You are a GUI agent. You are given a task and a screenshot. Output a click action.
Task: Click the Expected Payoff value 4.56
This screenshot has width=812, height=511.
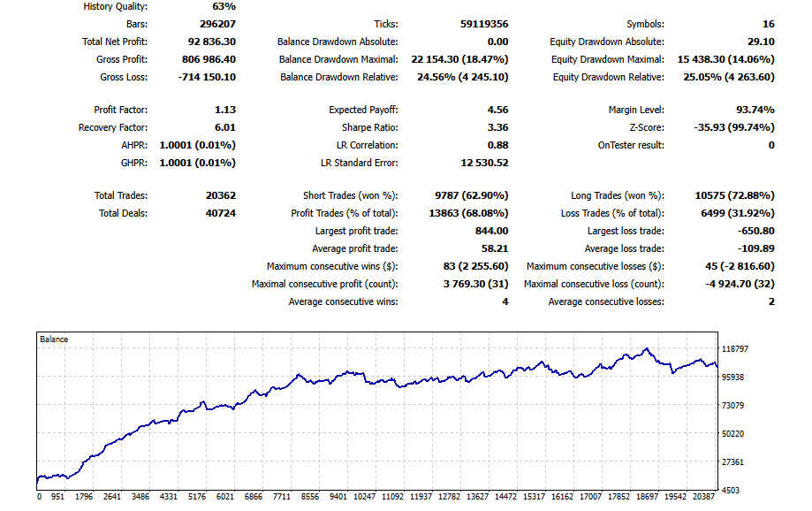497,110
